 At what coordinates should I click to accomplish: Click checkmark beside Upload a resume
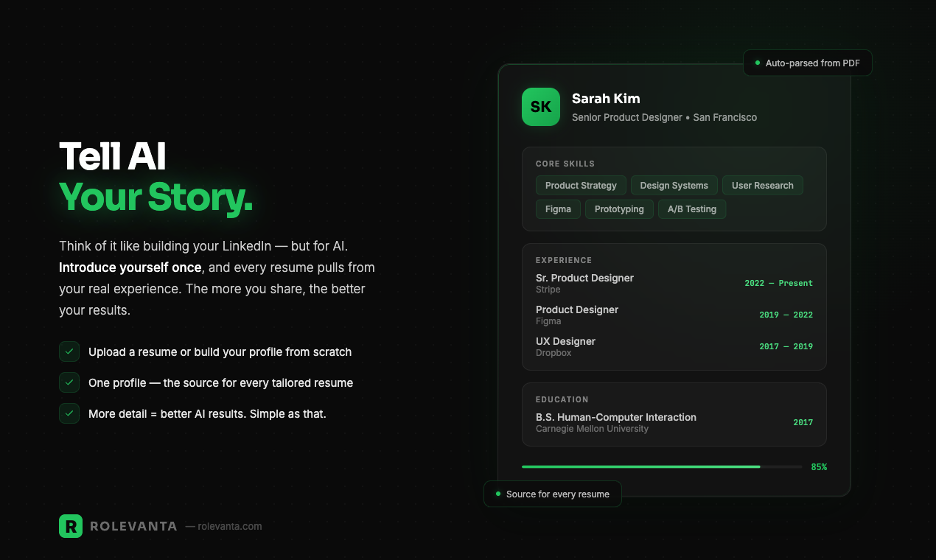[x=69, y=351]
